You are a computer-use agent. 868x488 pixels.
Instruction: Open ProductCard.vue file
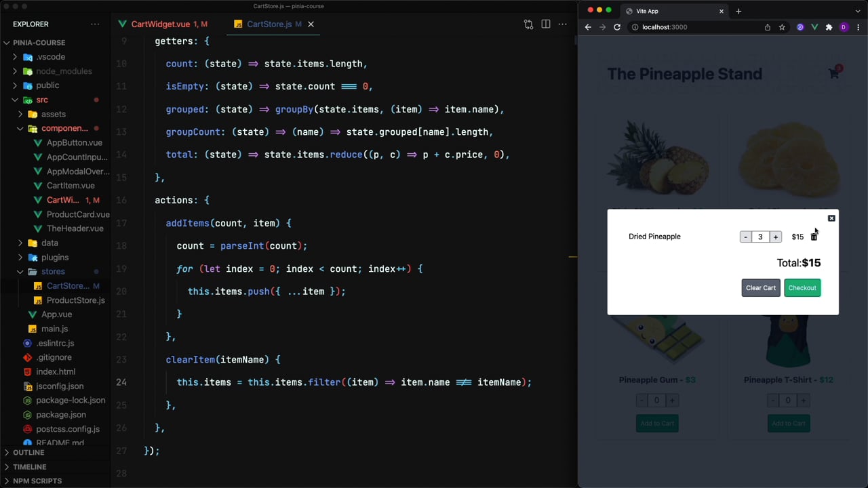tap(78, 214)
